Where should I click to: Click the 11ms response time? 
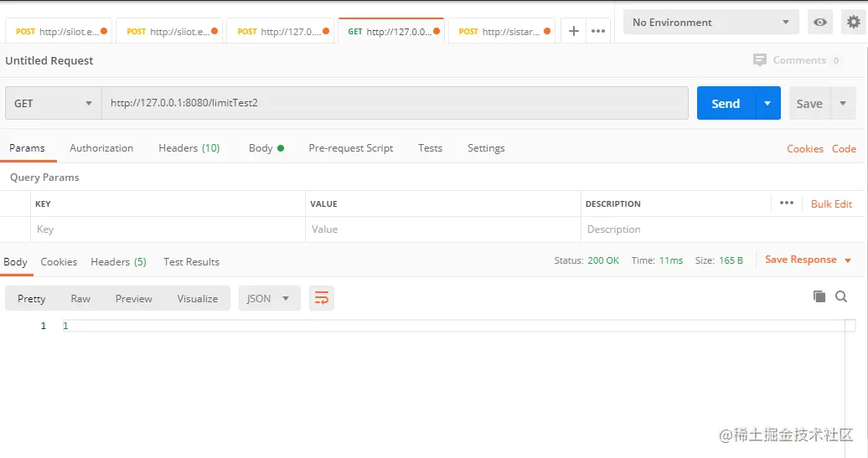[x=671, y=260]
